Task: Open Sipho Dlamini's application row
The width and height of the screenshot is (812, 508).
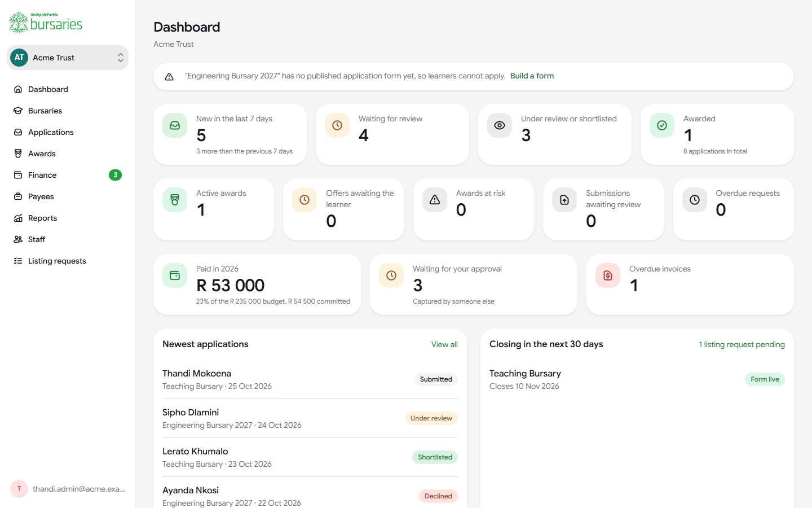Action: (x=310, y=418)
